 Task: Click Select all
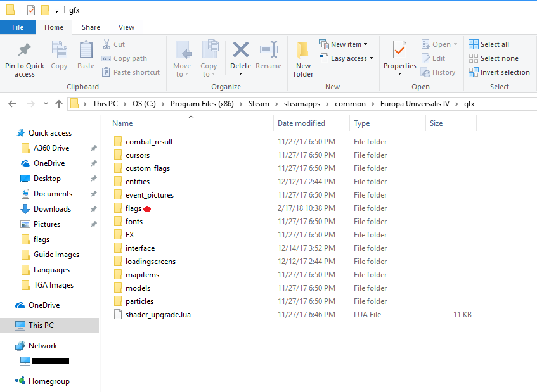tap(489, 44)
